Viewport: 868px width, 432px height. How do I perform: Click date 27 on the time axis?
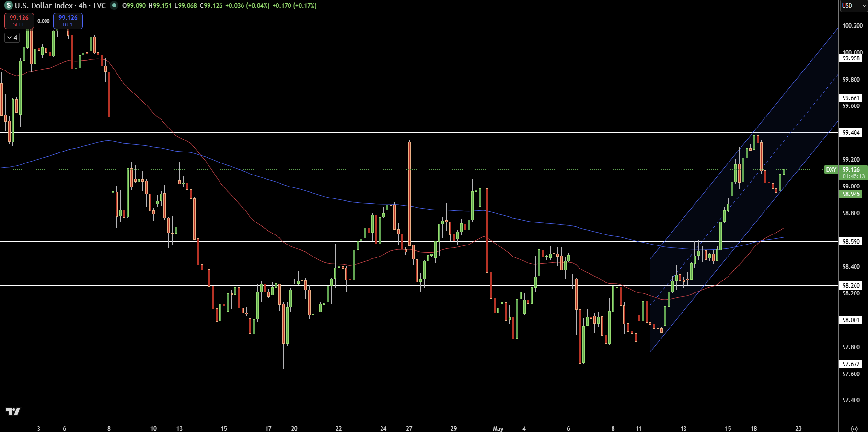point(409,429)
